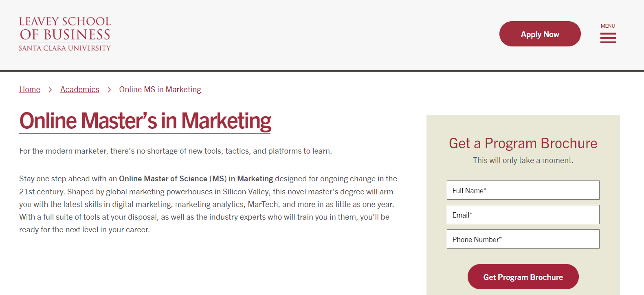
Task: Focus the Full Name input field
Action: [523, 190]
